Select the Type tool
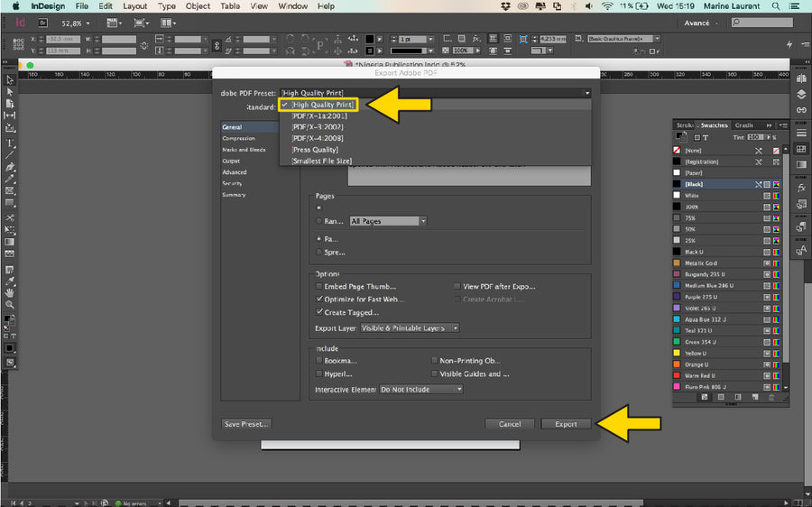This screenshot has height=507, width=812. coord(10,143)
